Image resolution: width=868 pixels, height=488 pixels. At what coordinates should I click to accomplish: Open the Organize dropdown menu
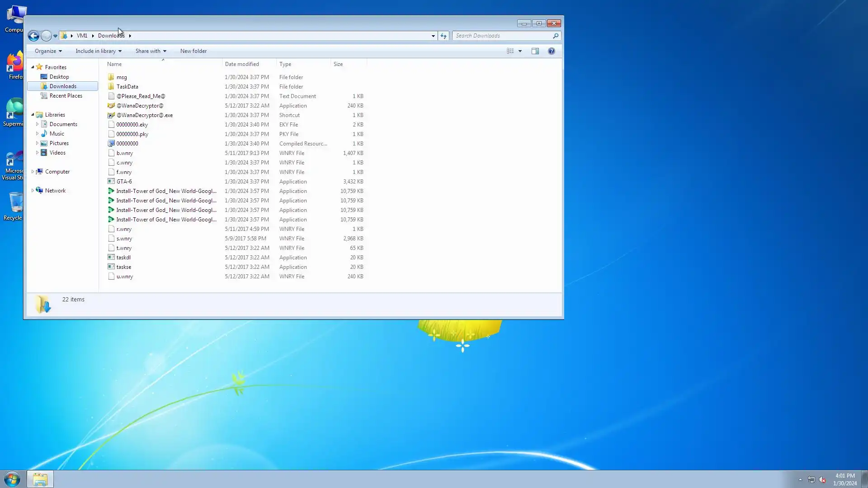point(48,51)
